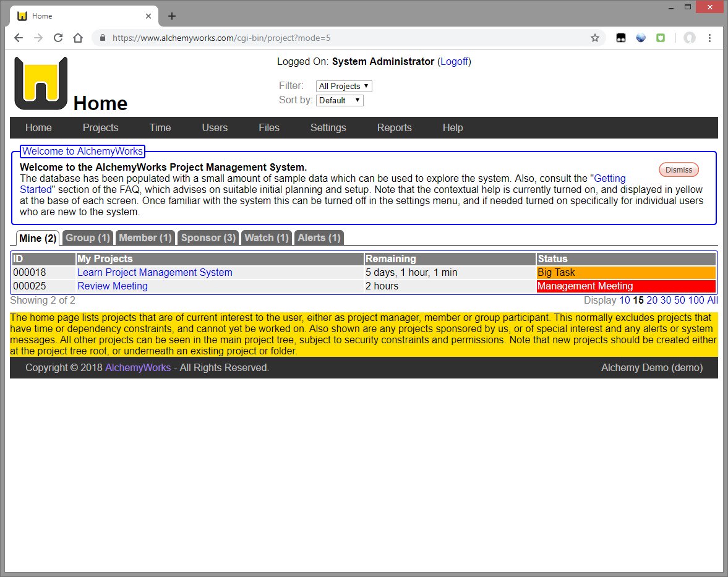The height and width of the screenshot is (577, 728).
Task: Open the browser three-dot menu
Action: (x=709, y=38)
